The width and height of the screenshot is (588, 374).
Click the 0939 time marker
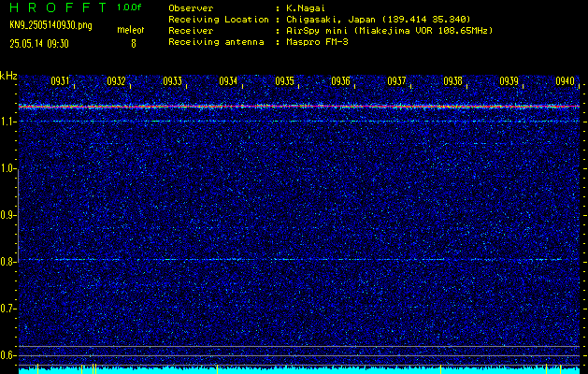[x=509, y=81]
